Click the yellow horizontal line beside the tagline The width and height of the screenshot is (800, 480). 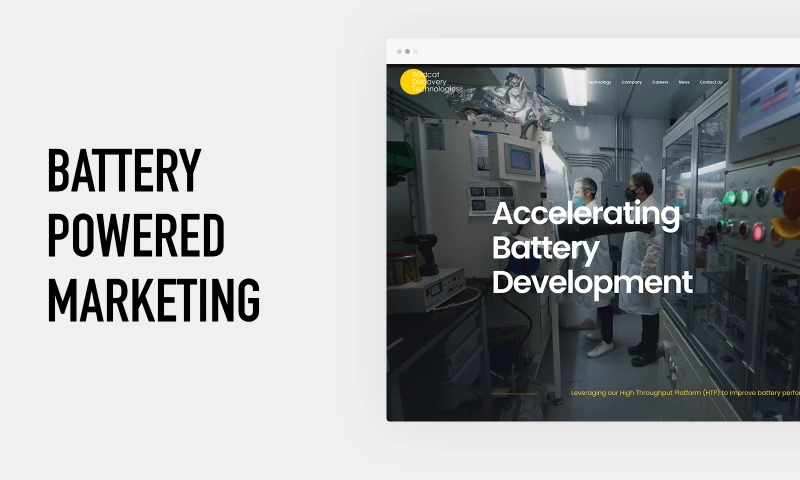(x=515, y=393)
